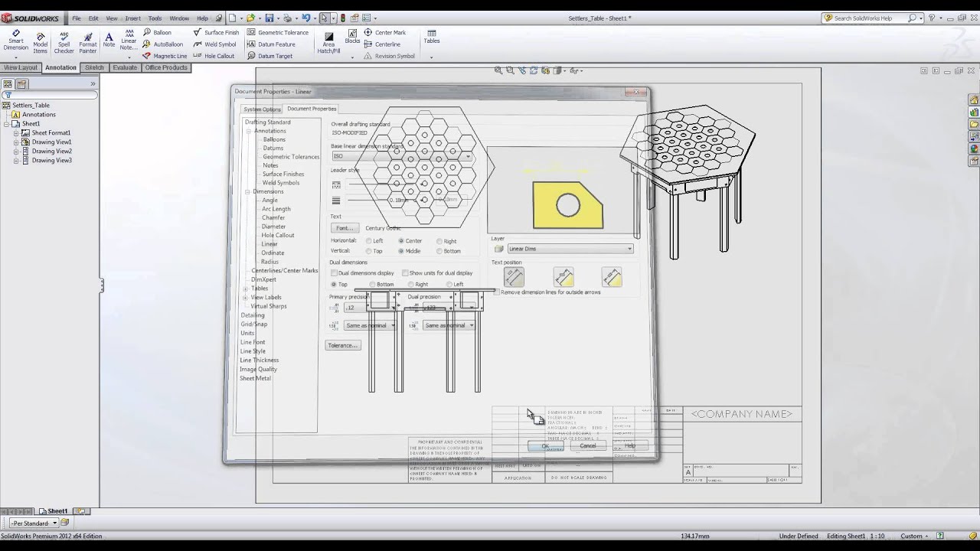
Task: Select the Magnetic Line tool
Action: [165, 56]
